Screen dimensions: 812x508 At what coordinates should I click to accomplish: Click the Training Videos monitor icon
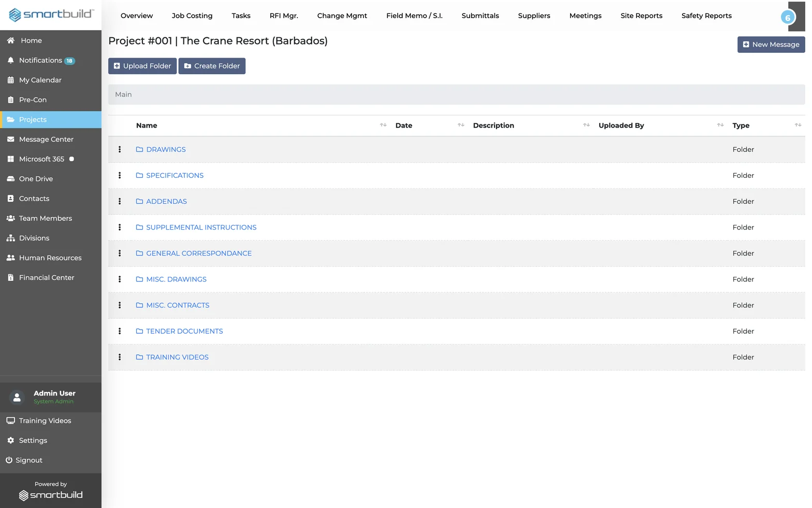[x=10, y=420]
